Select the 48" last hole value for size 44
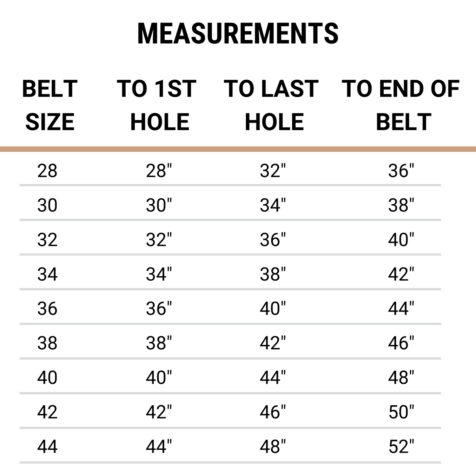The image size is (476, 476). 273,447
